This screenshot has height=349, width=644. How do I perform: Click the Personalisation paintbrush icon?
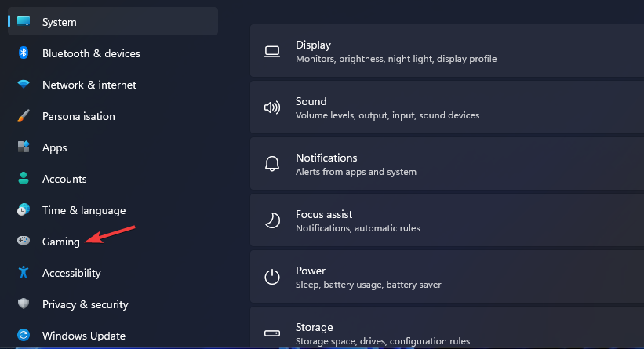point(24,116)
